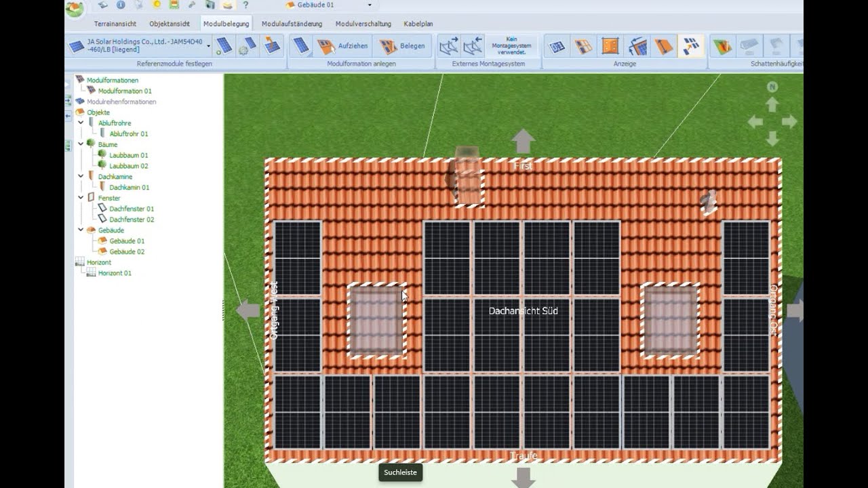Open the Kabelplan tab
The height and width of the screenshot is (488, 868).
pyautogui.click(x=418, y=24)
